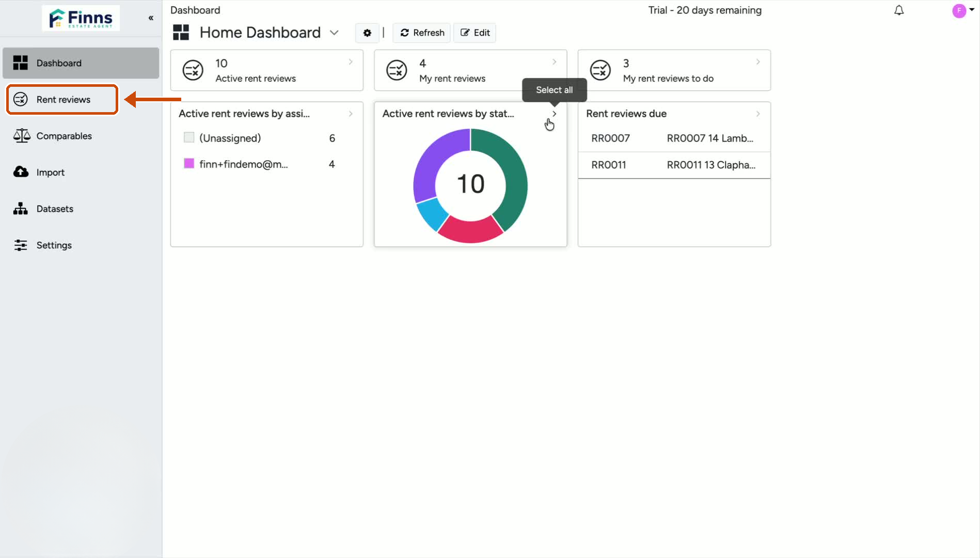Click the pink finn+findemo legend swatch
980x558 pixels.
point(189,163)
